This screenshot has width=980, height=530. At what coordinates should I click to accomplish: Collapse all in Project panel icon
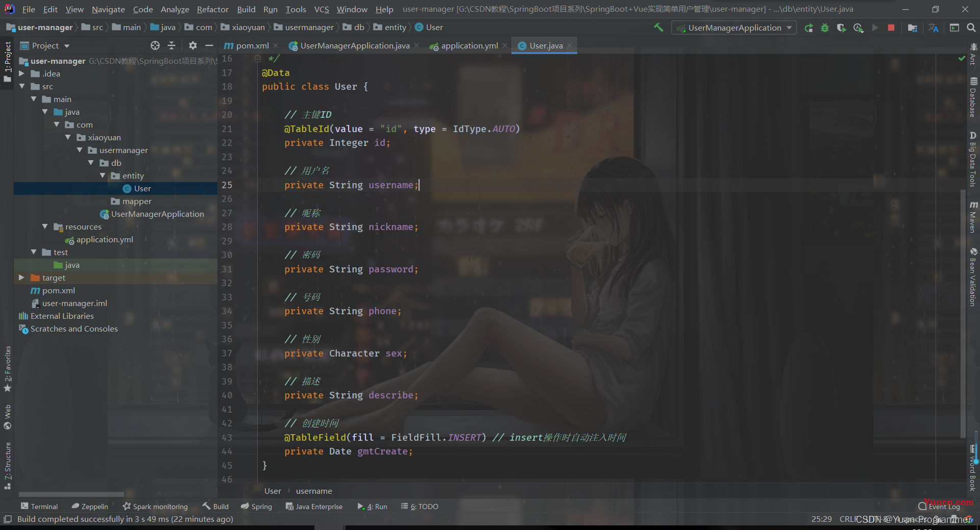[x=171, y=45]
